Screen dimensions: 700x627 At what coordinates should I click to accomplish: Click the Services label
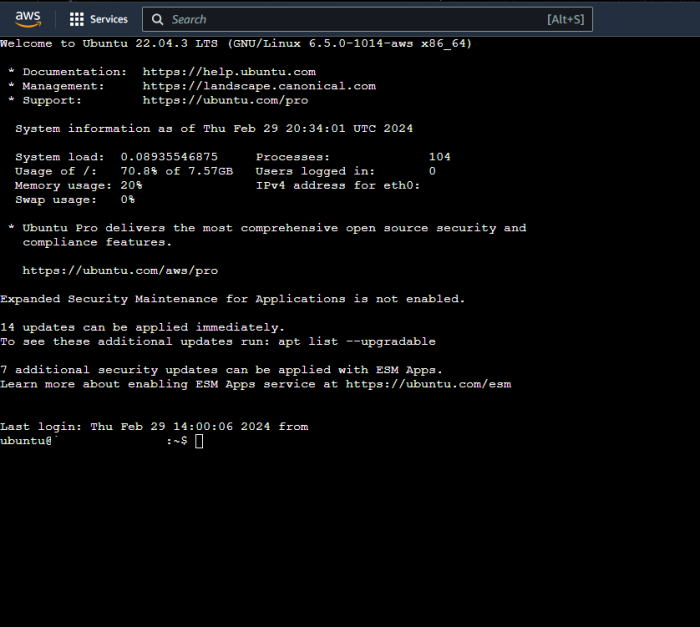pyautogui.click(x=108, y=19)
